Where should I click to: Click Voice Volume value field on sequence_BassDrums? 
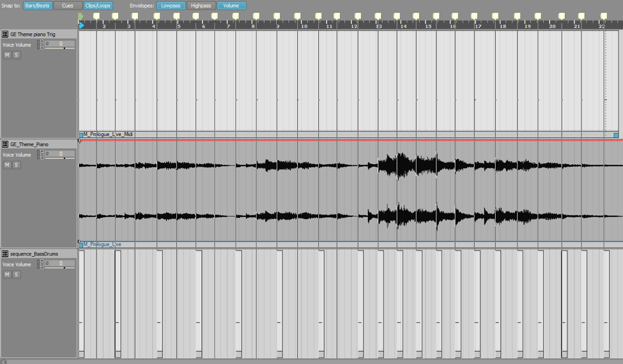pos(60,263)
